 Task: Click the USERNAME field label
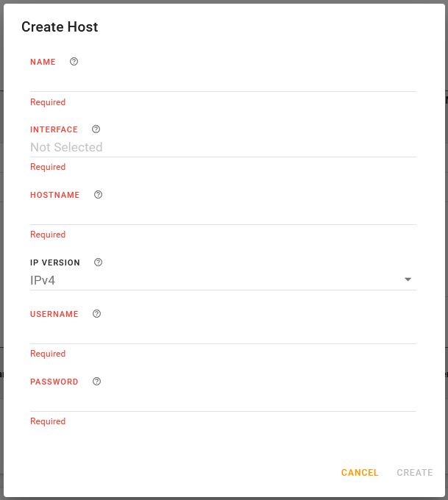pos(54,315)
